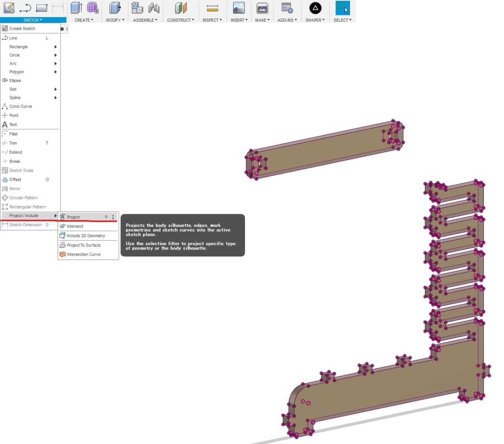Click the Scripts icon above ADD-INS

(x=287, y=8)
